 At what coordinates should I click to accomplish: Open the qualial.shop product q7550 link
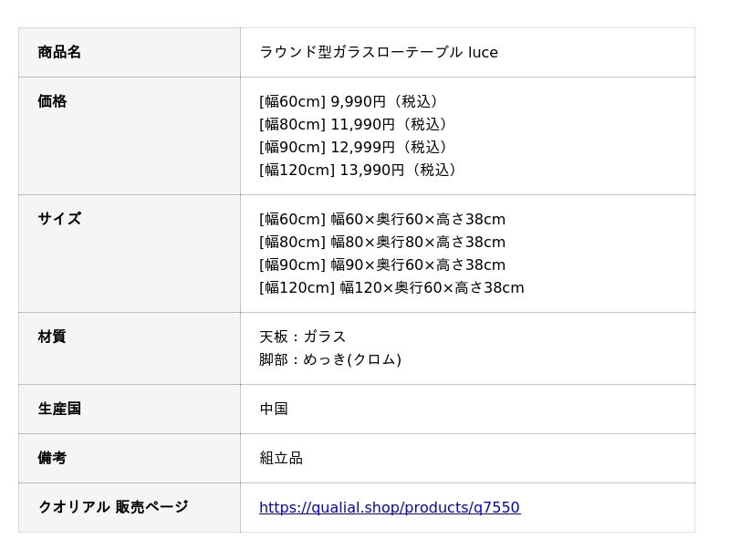[x=390, y=507]
